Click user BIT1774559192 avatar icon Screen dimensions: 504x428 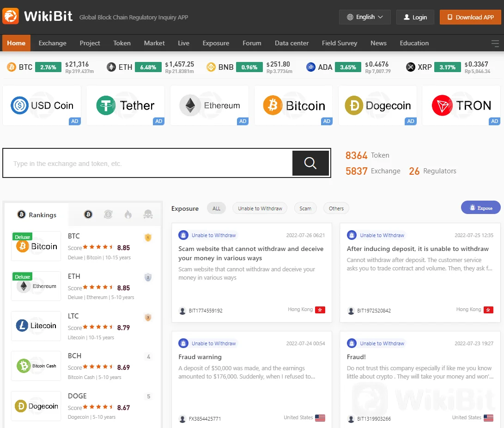182,311
